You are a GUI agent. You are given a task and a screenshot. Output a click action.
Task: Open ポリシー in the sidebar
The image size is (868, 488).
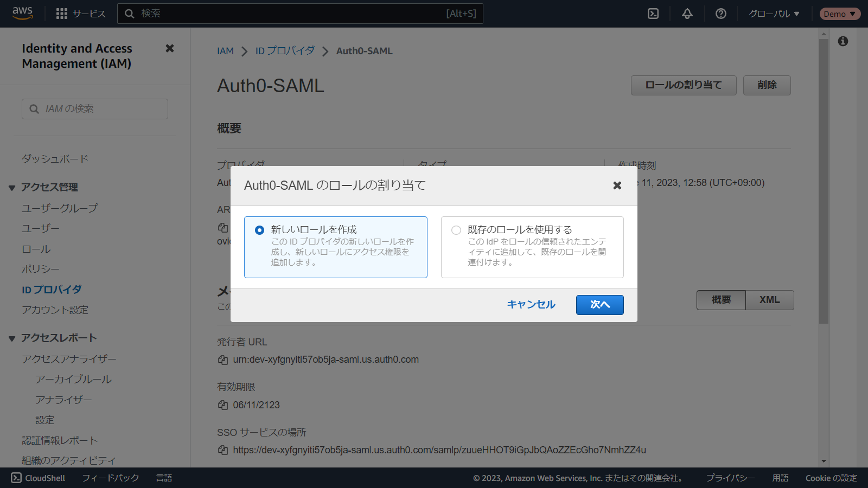41,269
